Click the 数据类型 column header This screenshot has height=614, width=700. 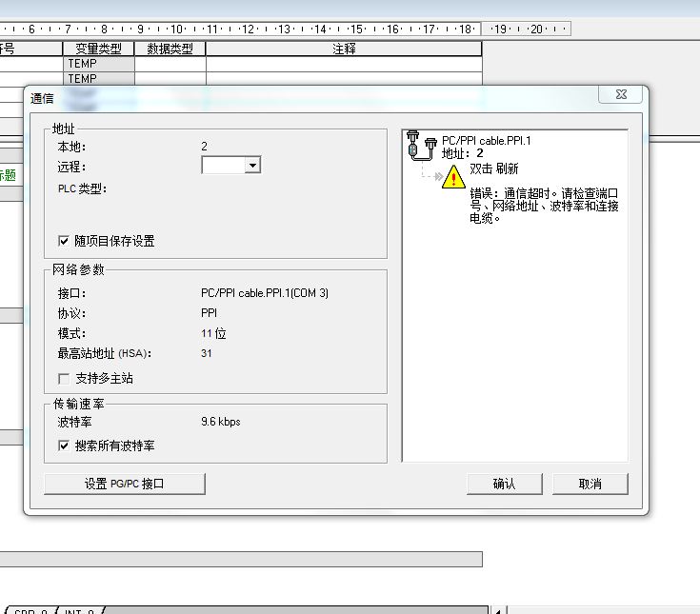(170, 49)
